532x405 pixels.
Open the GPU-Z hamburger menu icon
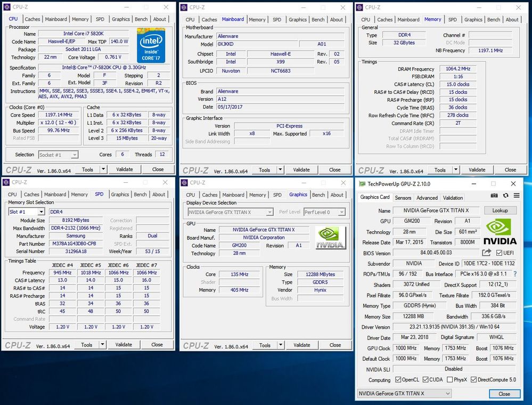click(517, 196)
